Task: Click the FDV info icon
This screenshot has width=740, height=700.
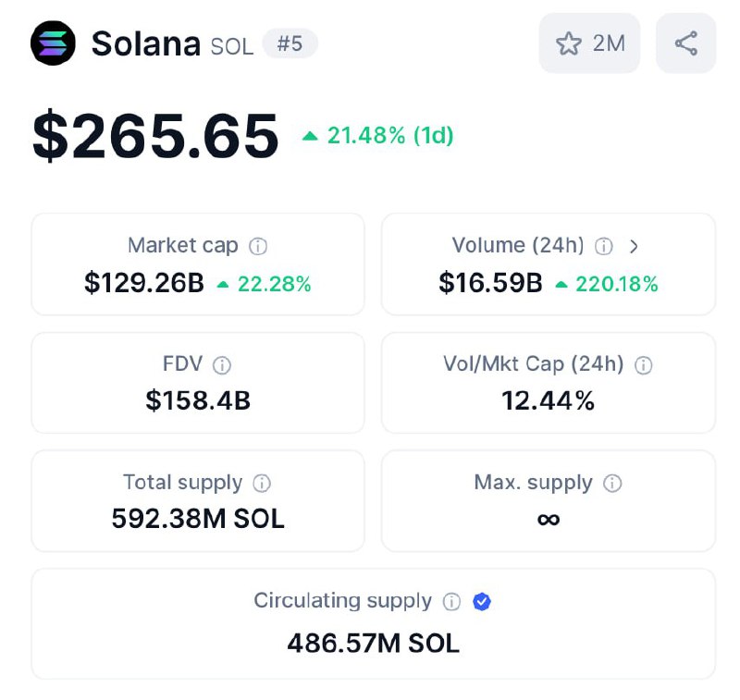Action: (222, 365)
